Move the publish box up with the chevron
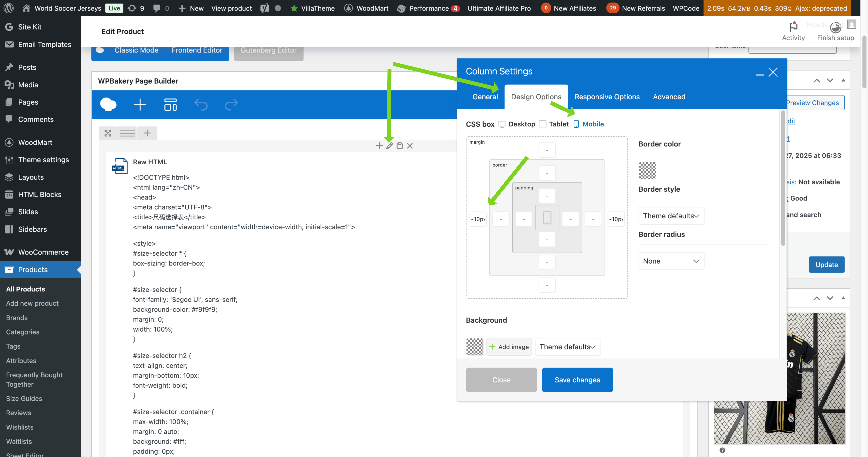Viewport: 868px width, 457px height. point(816,81)
